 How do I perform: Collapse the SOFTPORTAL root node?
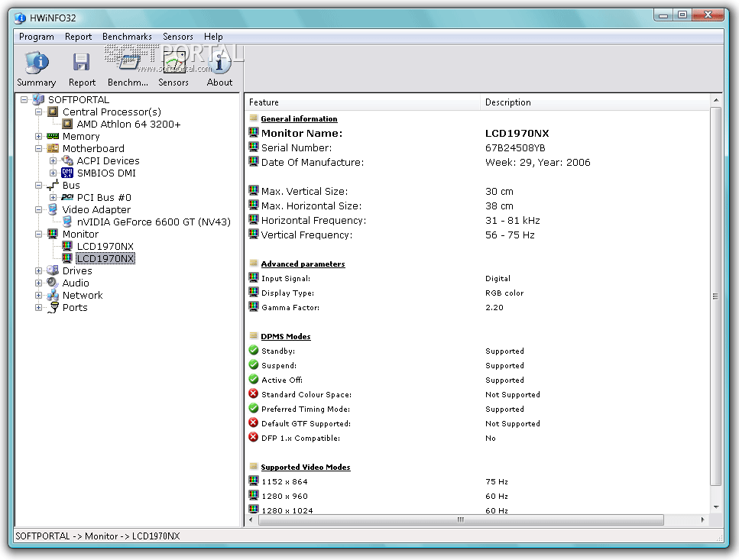[24, 100]
